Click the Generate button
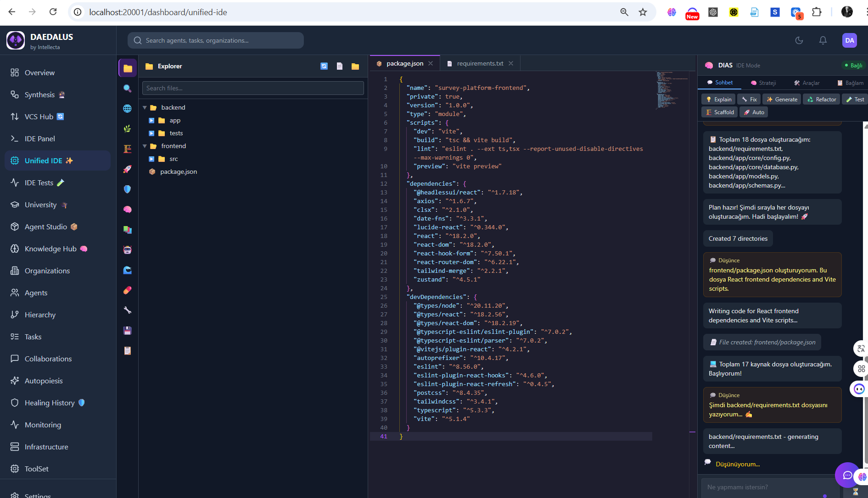Image resolution: width=868 pixels, height=498 pixels. [782, 100]
